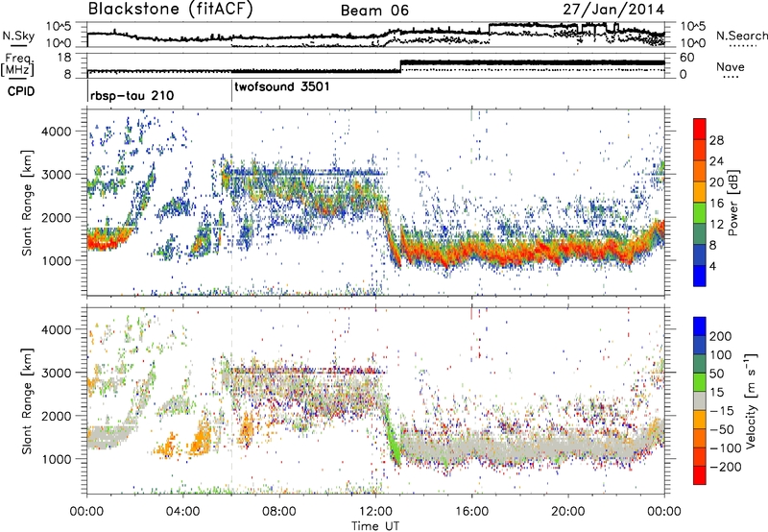Click the 'rbsp-tau 210' CPID marker text

pos(132,95)
